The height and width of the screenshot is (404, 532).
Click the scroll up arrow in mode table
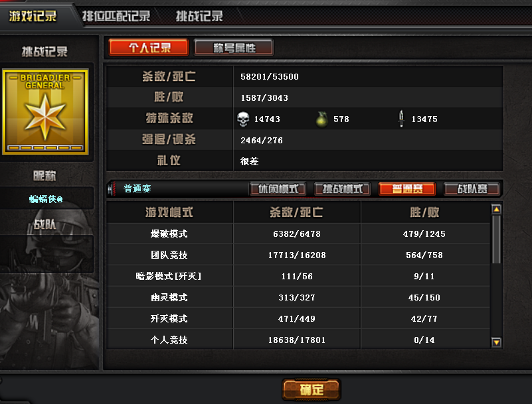click(x=496, y=210)
